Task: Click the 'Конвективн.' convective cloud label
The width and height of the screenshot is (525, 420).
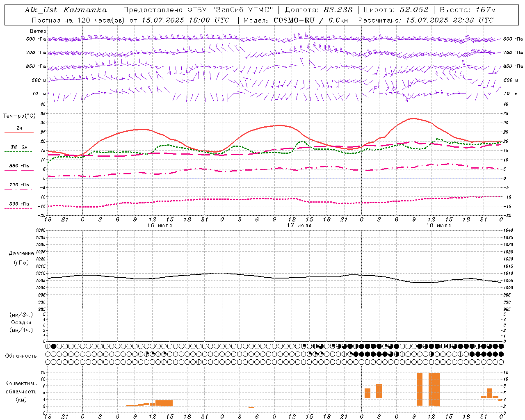Action: click(x=21, y=383)
